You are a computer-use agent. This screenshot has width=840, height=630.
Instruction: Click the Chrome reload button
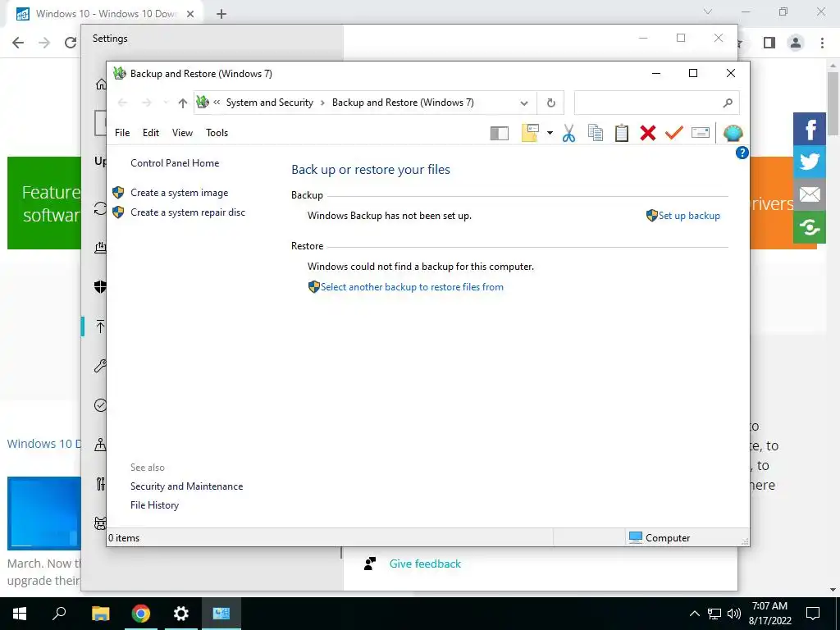[71, 43]
